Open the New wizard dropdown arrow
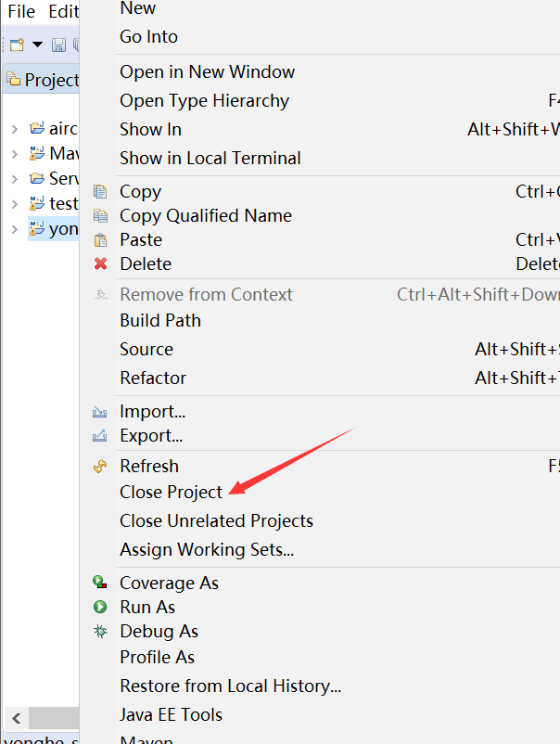Screen dimensions: 560x744 [x=37, y=45]
